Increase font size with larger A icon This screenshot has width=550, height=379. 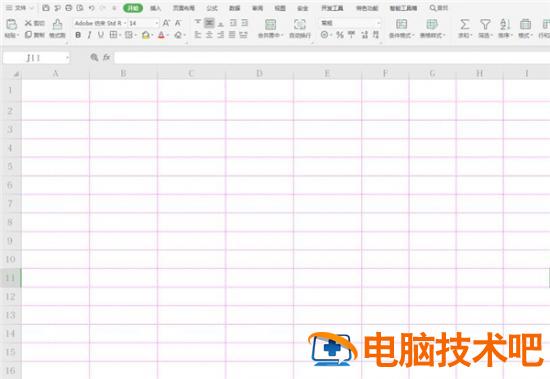[x=166, y=23]
